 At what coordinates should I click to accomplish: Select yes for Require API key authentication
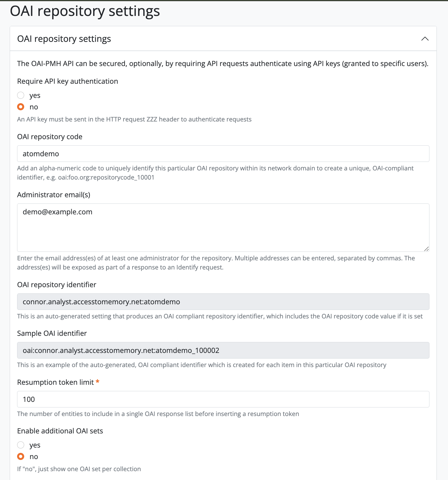coord(21,95)
